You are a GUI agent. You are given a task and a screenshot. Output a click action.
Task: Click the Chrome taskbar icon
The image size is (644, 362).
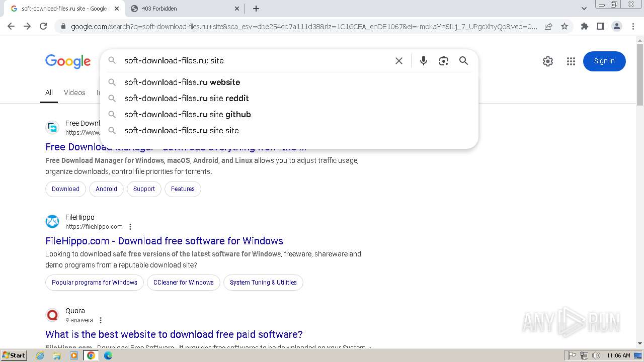pos(91,355)
